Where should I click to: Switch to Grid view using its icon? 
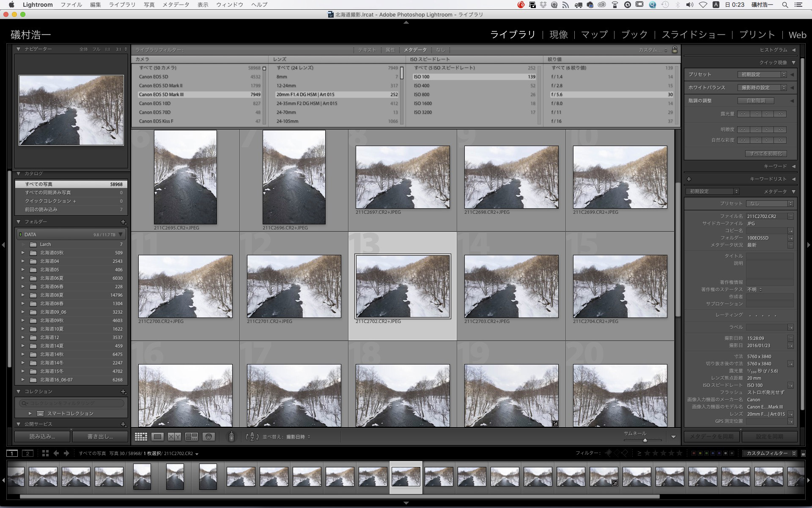click(141, 436)
